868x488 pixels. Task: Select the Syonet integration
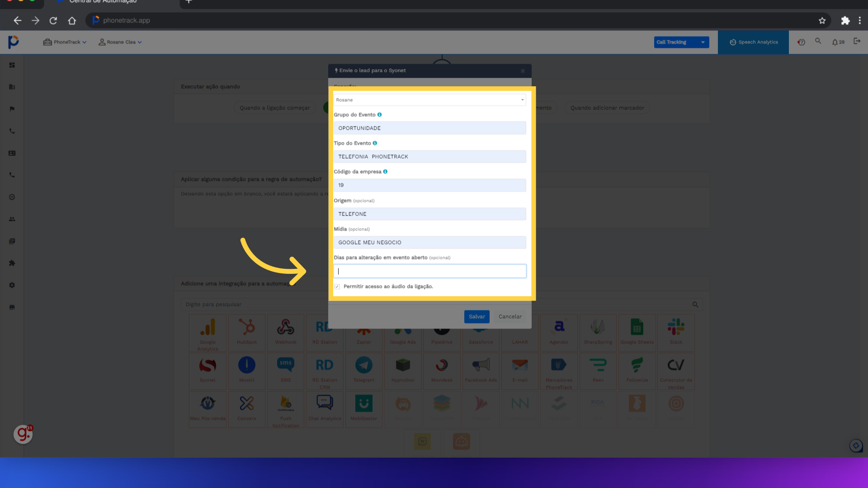pos(208,371)
